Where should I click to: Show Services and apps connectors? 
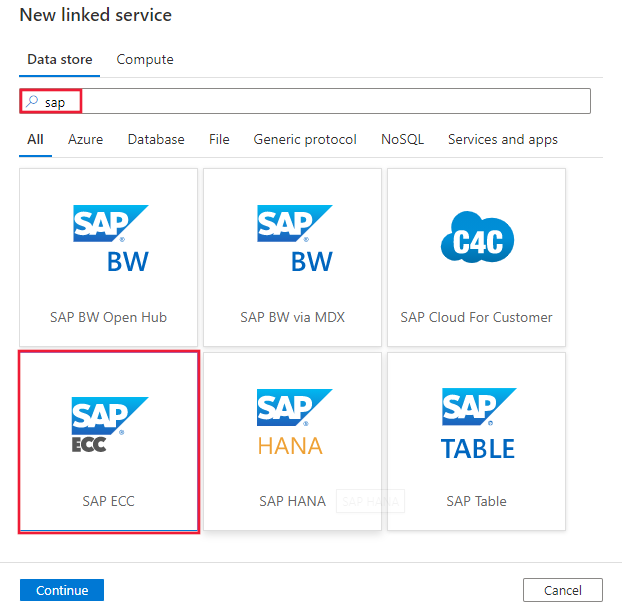tap(503, 140)
